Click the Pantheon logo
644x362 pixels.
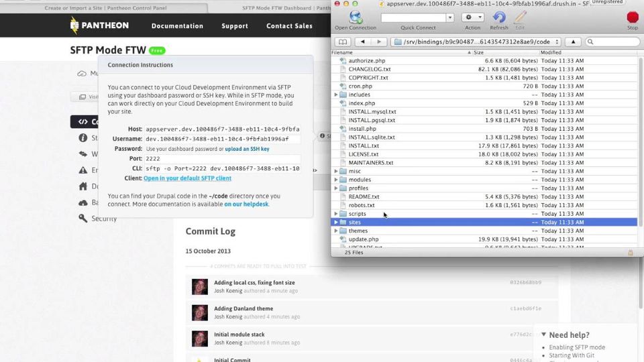[x=99, y=25]
